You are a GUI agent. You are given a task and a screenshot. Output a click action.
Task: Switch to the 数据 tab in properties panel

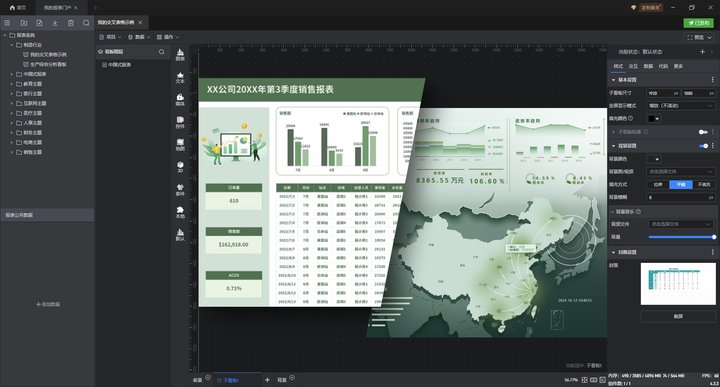[648, 66]
